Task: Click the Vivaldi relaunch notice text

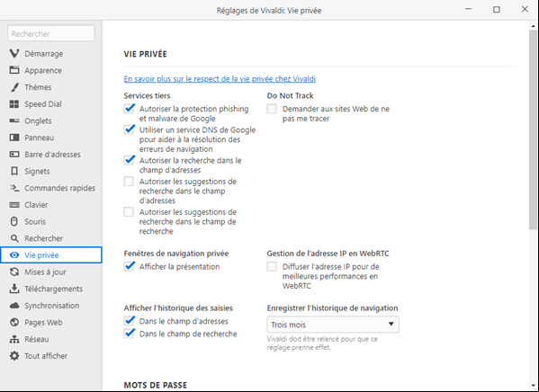Action: pos(322,343)
